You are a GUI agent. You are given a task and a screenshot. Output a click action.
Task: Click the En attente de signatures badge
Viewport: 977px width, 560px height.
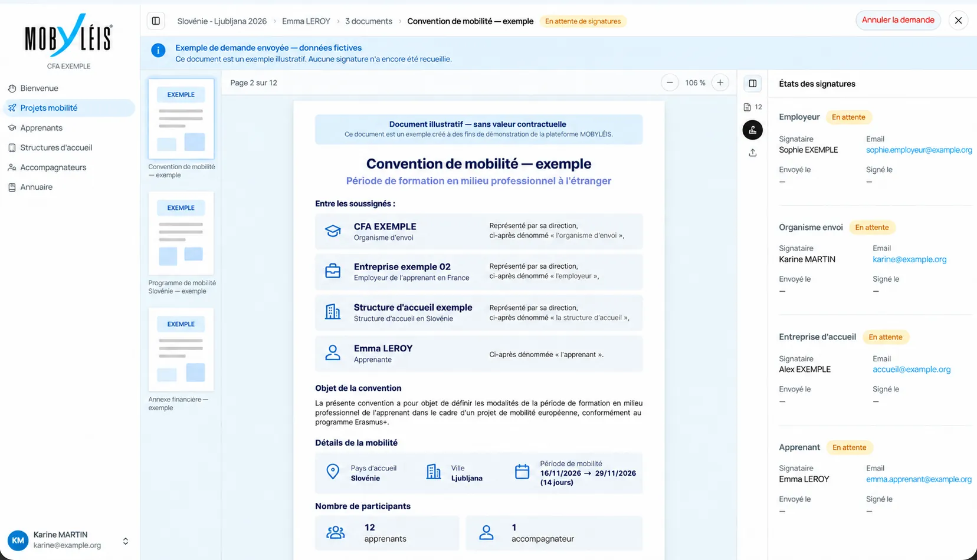point(583,21)
